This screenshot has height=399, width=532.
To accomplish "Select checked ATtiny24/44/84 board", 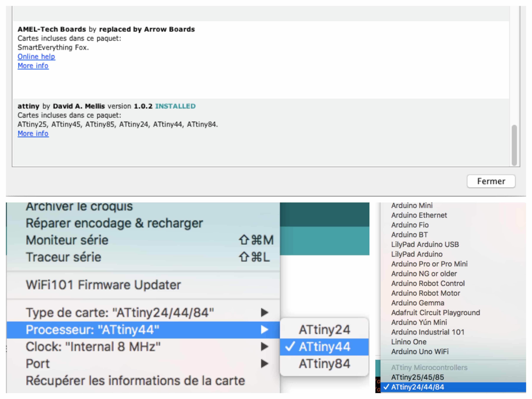I will (x=453, y=387).
